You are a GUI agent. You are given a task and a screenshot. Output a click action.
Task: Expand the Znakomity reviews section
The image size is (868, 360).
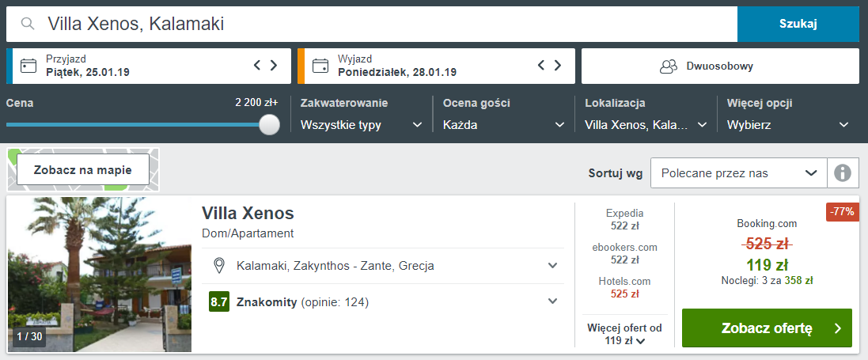coord(553,301)
